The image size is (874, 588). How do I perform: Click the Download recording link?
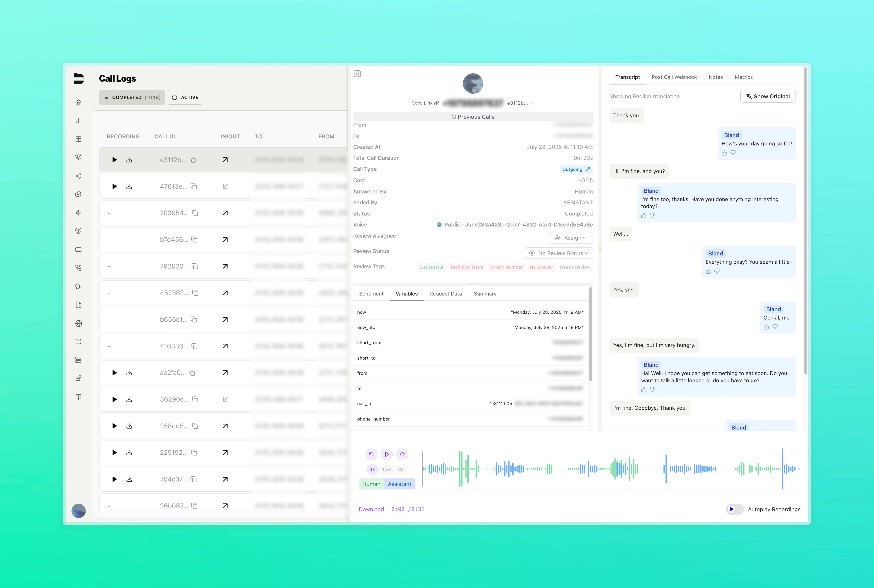pos(371,509)
